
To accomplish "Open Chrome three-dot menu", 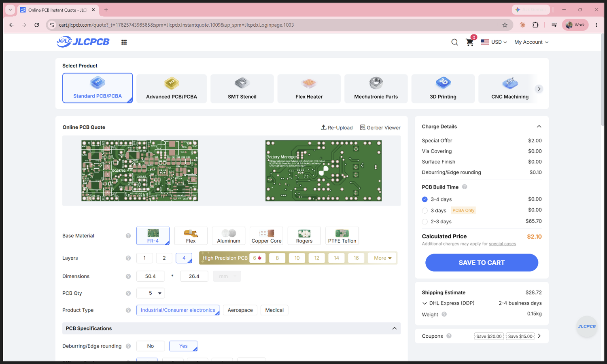I will point(596,25).
